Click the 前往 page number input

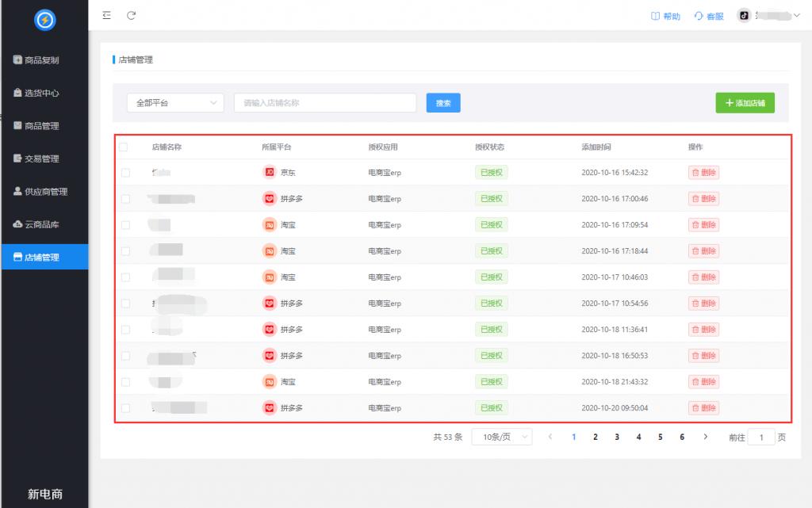761,437
